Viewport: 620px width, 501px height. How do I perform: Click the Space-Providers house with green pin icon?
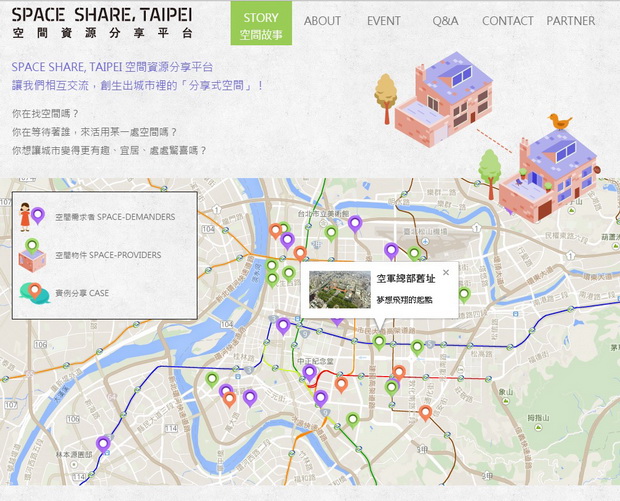(32, 255)
